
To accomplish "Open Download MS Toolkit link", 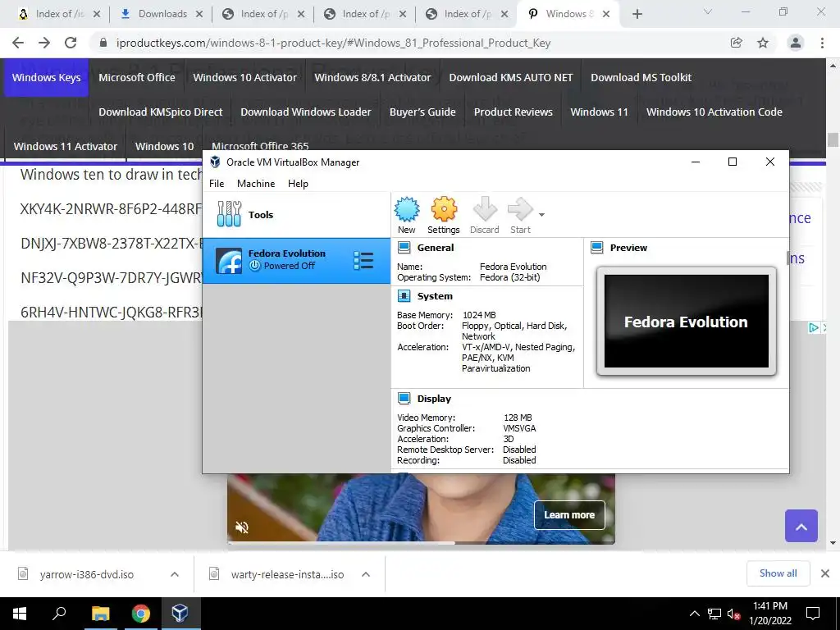I will click(641, 78).
